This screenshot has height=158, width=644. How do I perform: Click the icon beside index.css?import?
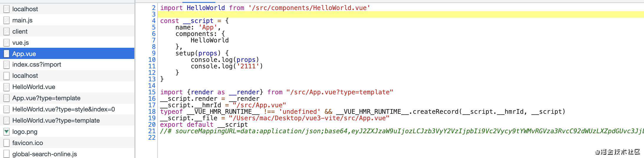[6, 65]
